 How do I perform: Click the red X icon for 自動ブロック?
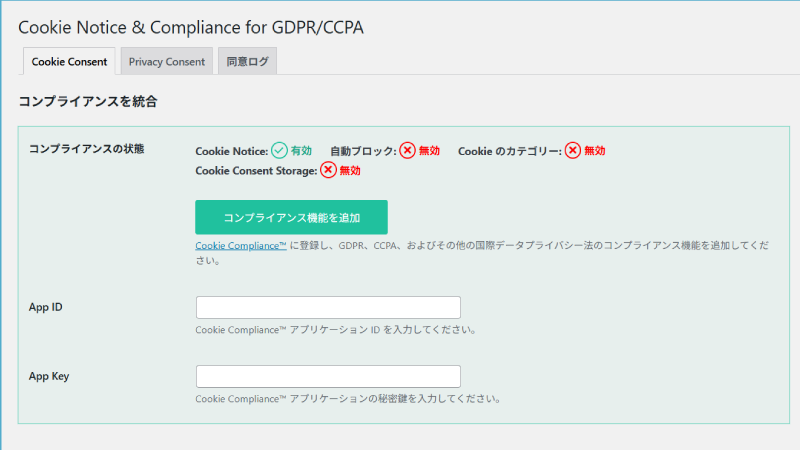[407, 150]
